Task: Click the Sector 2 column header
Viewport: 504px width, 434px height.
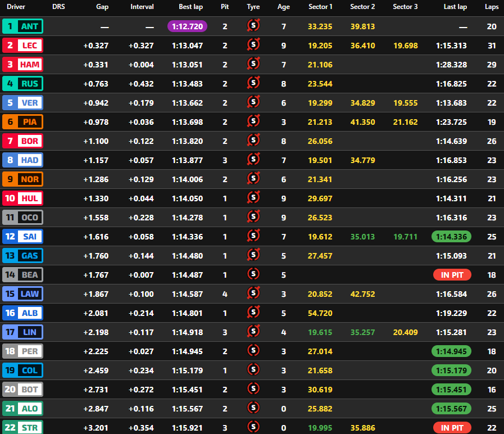Action: pos(362,7)
